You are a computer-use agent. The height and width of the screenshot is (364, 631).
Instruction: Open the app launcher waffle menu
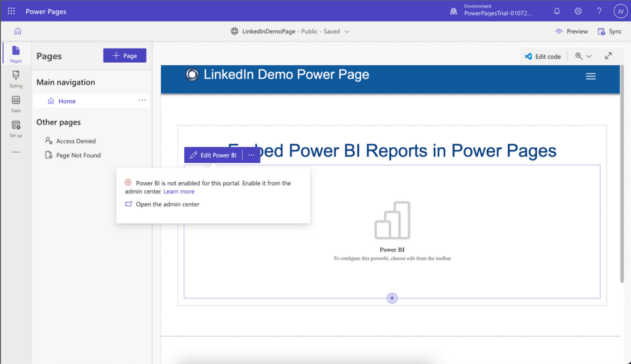tap(11, 11)
